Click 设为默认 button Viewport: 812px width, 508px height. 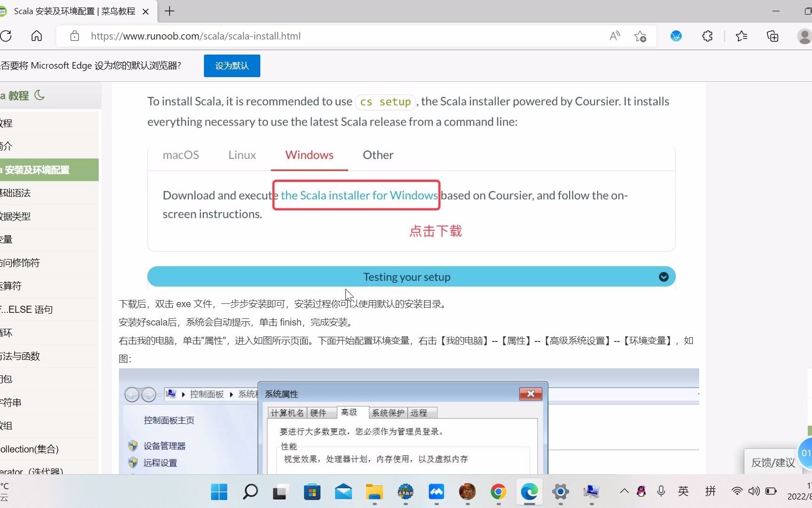(x=232, y=66)
